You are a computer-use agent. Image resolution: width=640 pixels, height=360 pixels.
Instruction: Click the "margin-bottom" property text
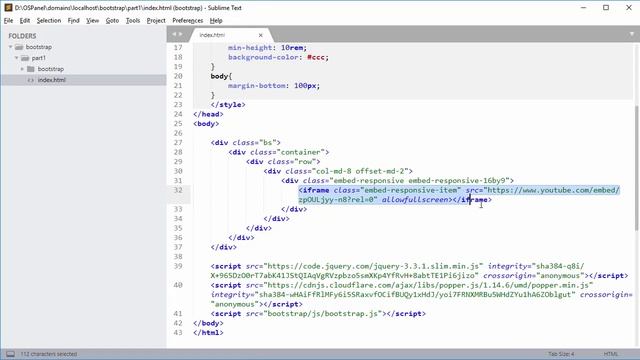257,86
